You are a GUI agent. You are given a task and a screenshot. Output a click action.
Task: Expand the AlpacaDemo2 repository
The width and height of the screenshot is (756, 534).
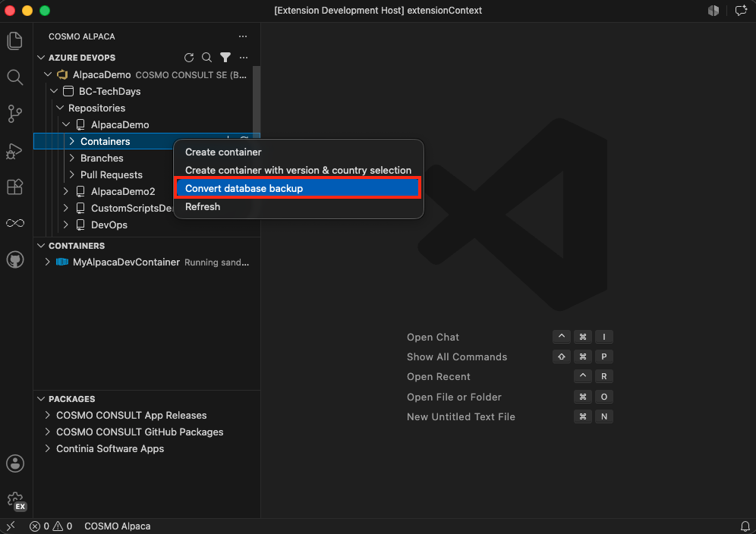[x=66, y=191]
